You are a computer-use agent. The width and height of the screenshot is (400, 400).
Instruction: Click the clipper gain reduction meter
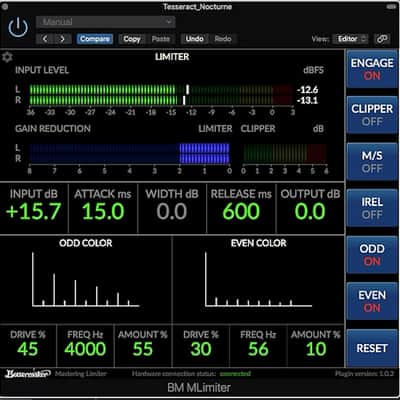point(285,153)
